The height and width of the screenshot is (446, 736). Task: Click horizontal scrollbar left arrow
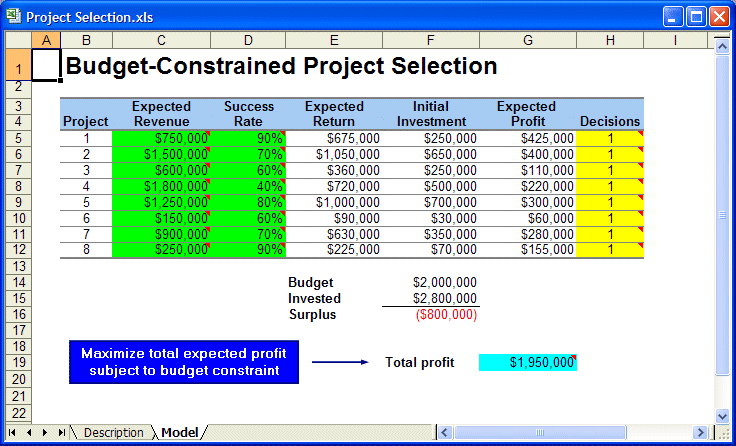pos(445,432)
